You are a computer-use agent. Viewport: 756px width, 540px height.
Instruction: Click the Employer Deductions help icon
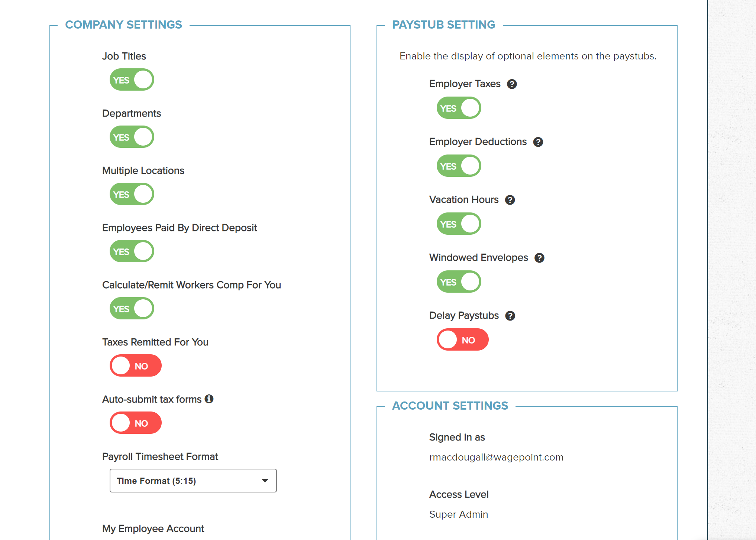[x=538, y=142]
